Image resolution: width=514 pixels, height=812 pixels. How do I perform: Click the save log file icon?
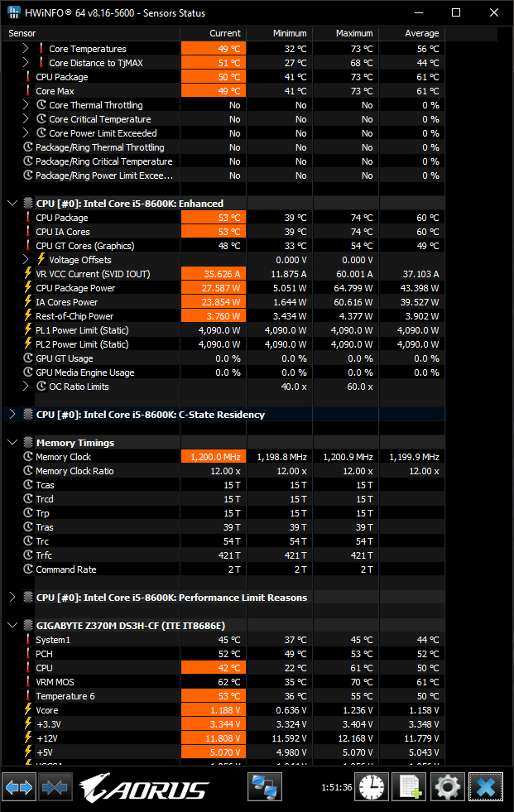pyautogui.click(x=410, y=788)
